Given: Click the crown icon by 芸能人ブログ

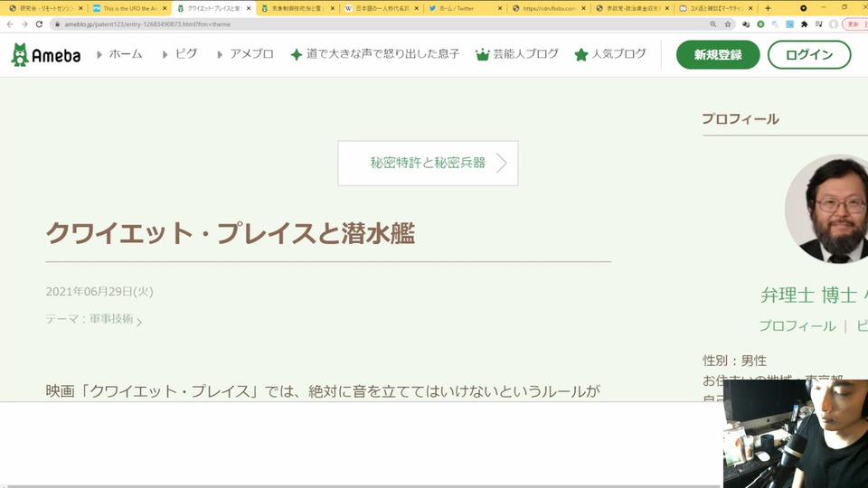Looking at the screenshot, I should (483, 55).
